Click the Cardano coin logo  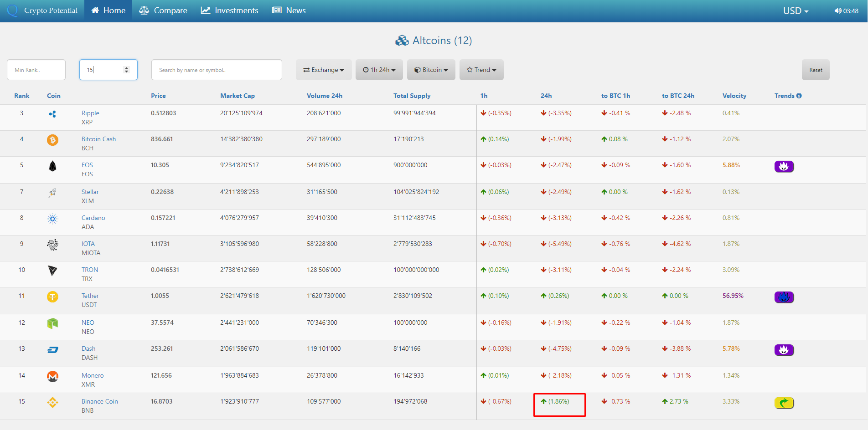[52, 219]
